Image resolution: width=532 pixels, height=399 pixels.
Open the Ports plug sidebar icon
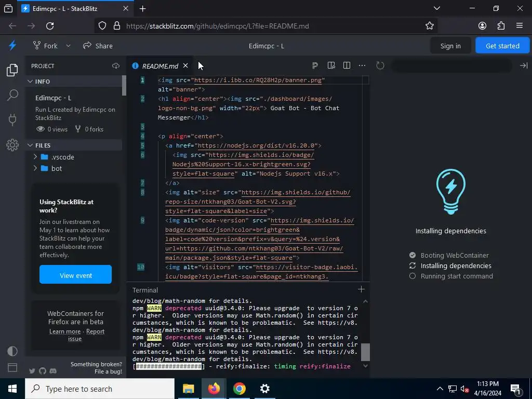click(12, 120)
